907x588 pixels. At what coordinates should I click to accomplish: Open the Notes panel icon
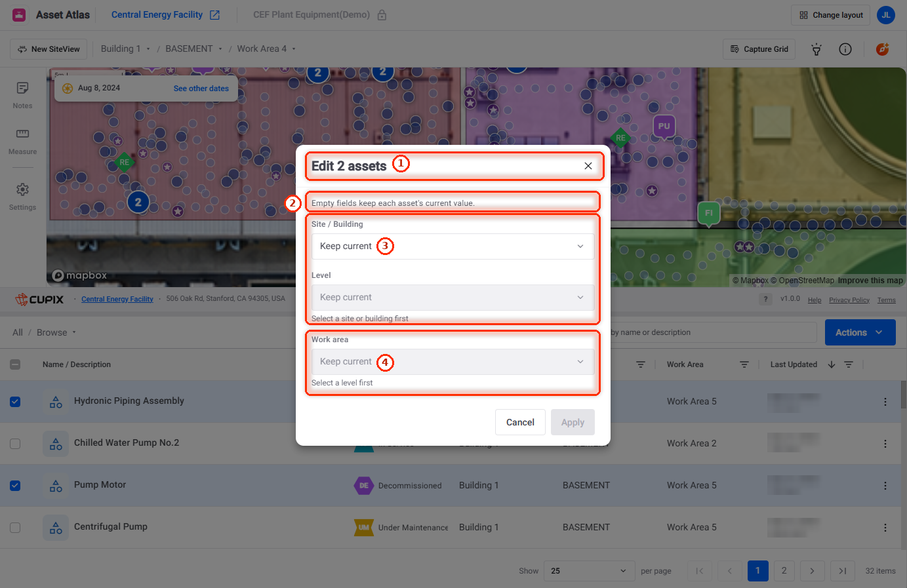pyautogui.click(x=22, y=88)
